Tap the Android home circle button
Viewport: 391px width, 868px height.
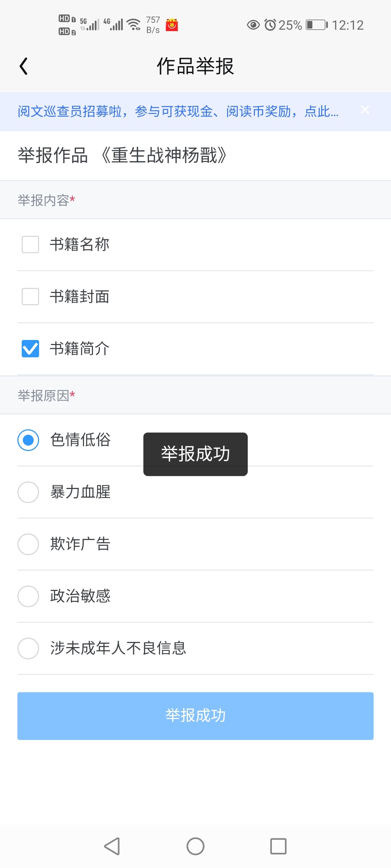coord(195,846)
